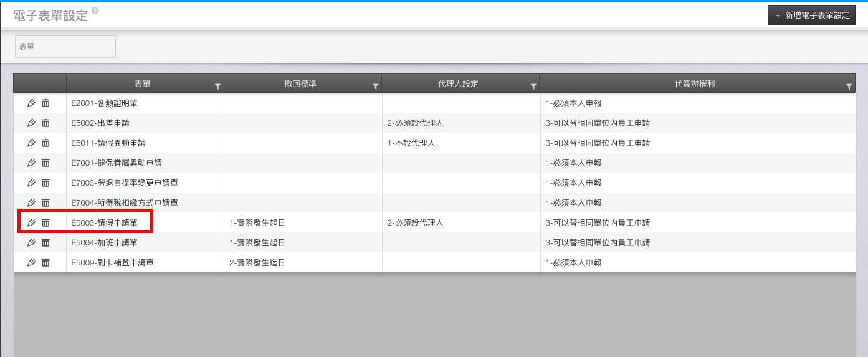Edit the E5009-刷卡補登申請單 row with pencil icon

(32, 262)
